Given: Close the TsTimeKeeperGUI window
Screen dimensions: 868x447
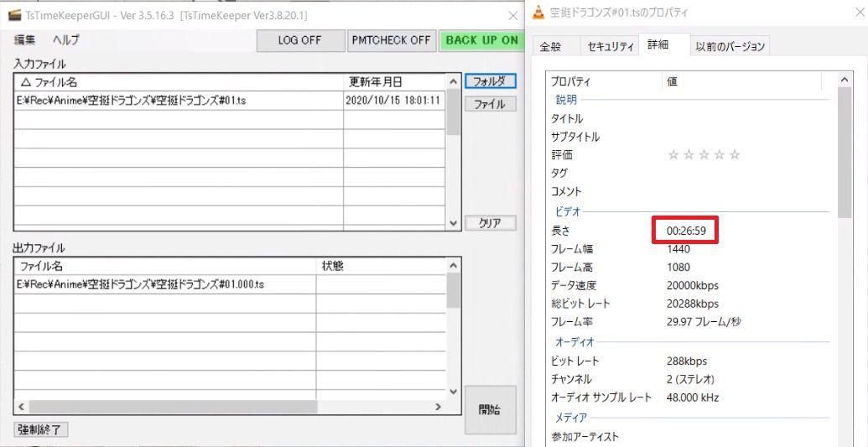Looking at the screenshot, I should click(513, 15).
